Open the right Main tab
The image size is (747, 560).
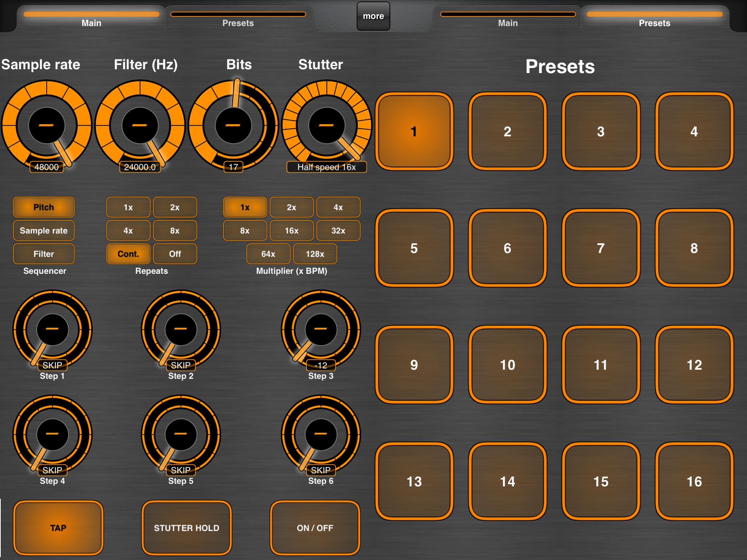click(508, 19)
